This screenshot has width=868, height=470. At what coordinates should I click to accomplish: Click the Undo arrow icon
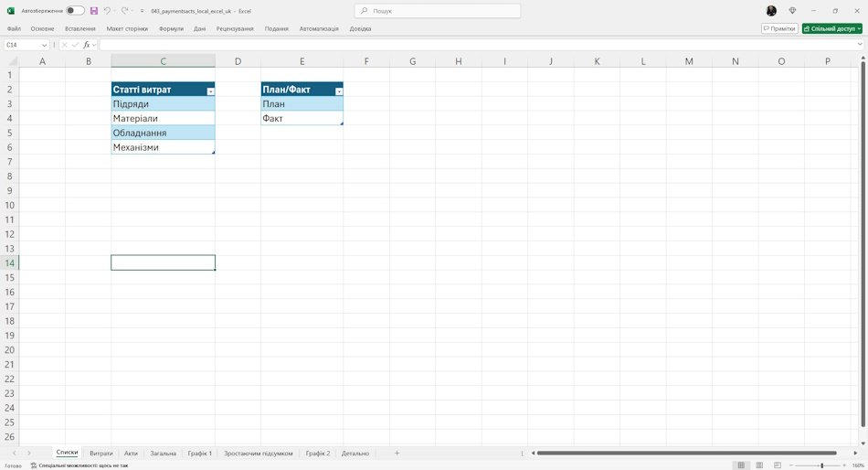tap(108, 11)
